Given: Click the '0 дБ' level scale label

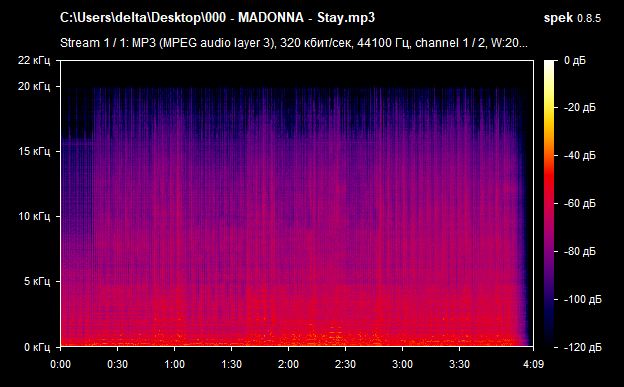Looking at the screenshot, I should [575, 61].
